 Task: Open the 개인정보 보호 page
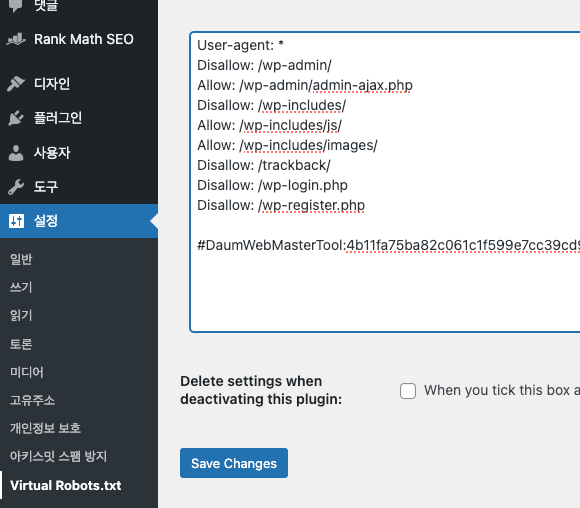click(45, 428)
